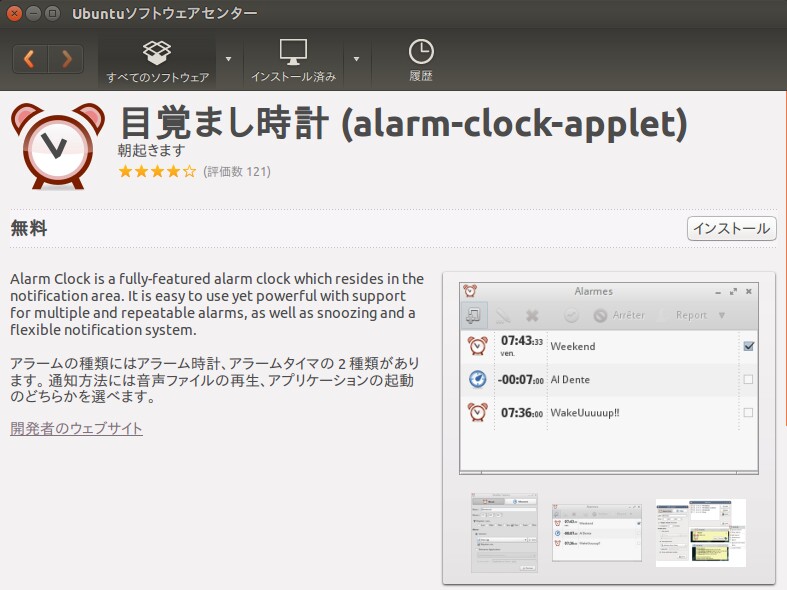Enlarge the main Alarmes screenshot

click(608, 378)
